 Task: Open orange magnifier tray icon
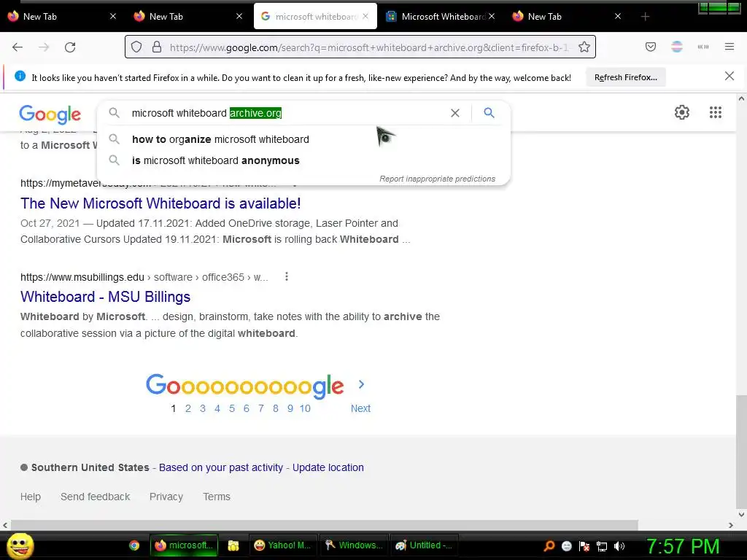click(549, 546)
